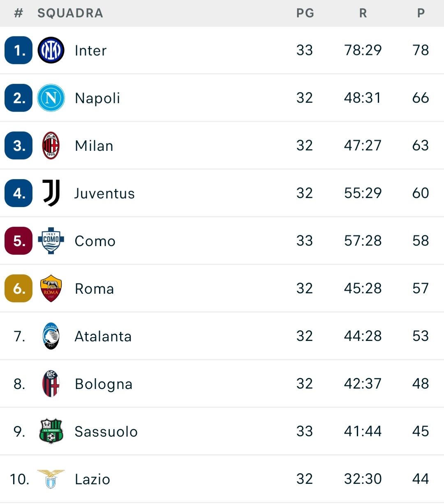This screenshot has height=504, width=444.
Task: Click the Como club crest icon
Action: point(51,241)
